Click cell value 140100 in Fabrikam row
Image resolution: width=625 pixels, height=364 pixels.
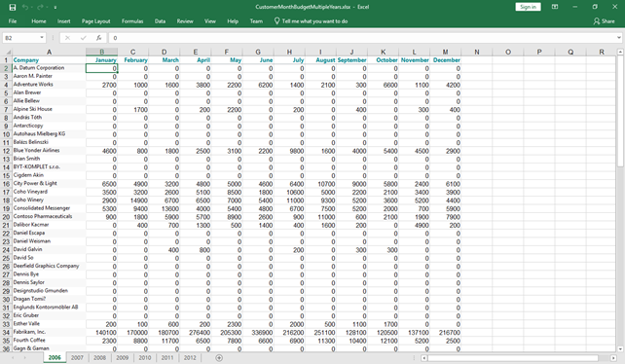pos(101,332)
